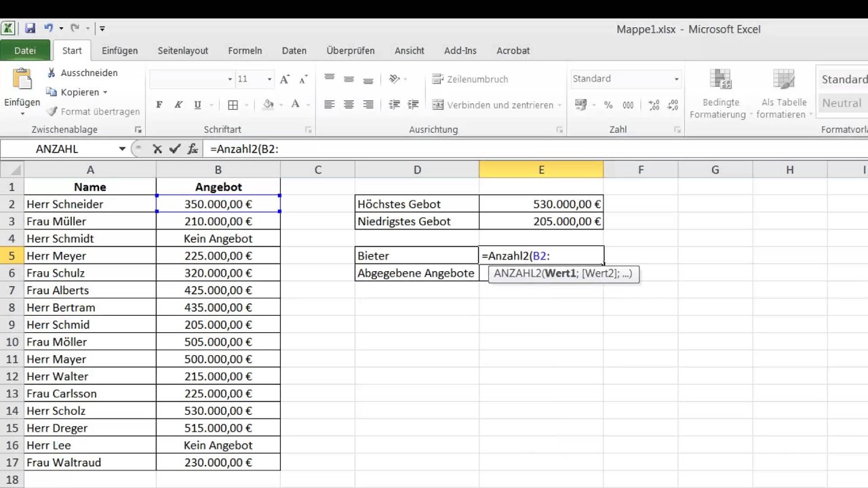
Task: Click in the formula bar input
Action: [536, 149]
